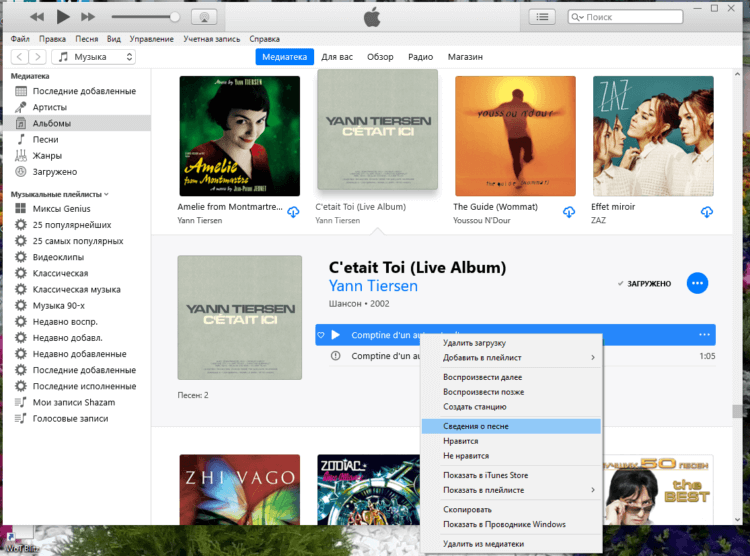Image resolution: width=750 pixels, height=556 pixels.
Task: Switch to the Радио tab
Action: [420, 57]
